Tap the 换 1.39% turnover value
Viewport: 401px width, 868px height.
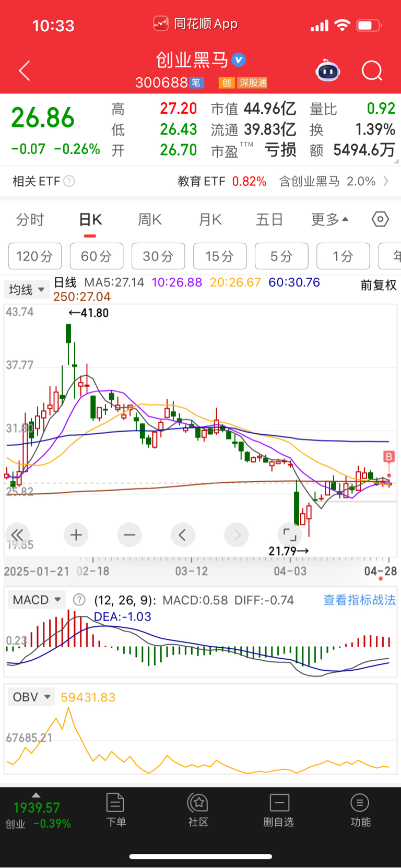pyautogui.click(x=352, y=129)
